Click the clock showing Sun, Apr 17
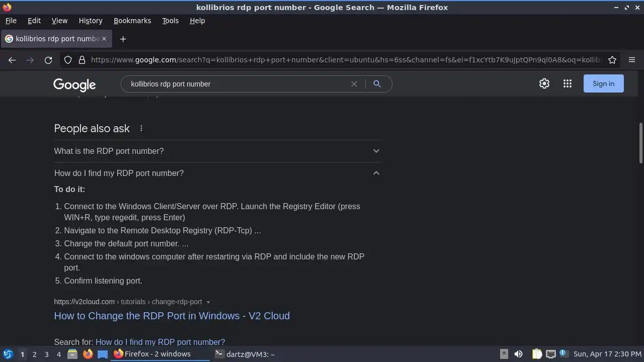The image size is (644, 362). point(607,354)
